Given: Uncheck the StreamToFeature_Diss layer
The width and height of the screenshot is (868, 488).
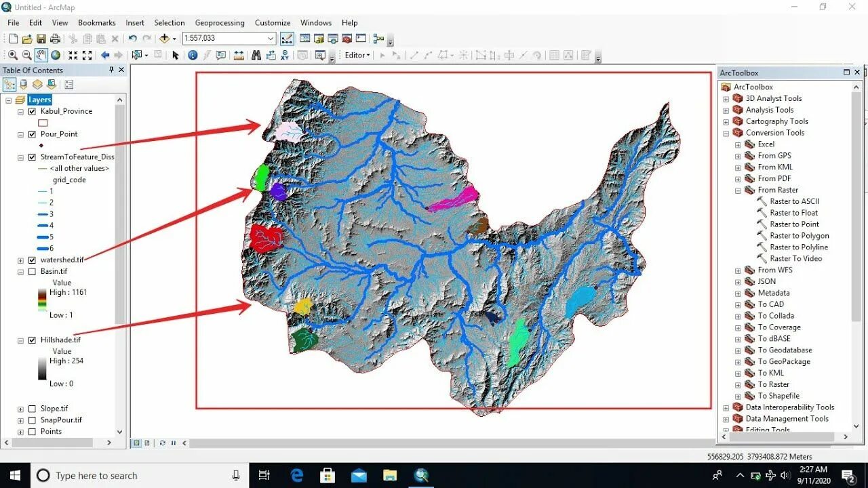Looking at the screenshot, I should point(32,157).
